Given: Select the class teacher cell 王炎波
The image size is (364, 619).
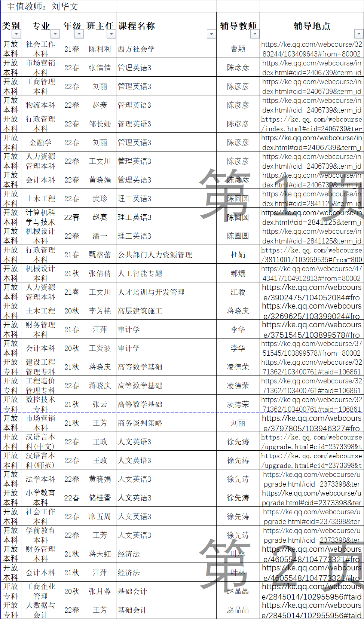Looking at the screenshot, I should click(x=100, y=348).
